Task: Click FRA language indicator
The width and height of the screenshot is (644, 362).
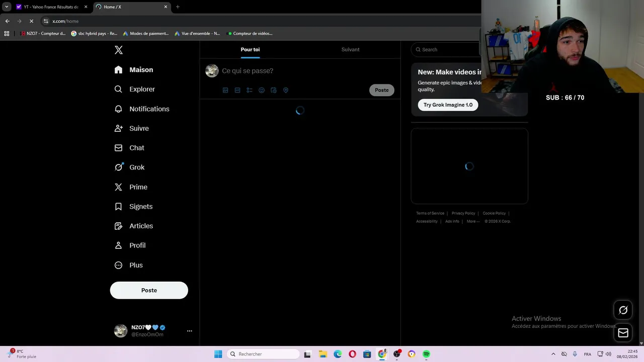Action: [x=587, y=354]
